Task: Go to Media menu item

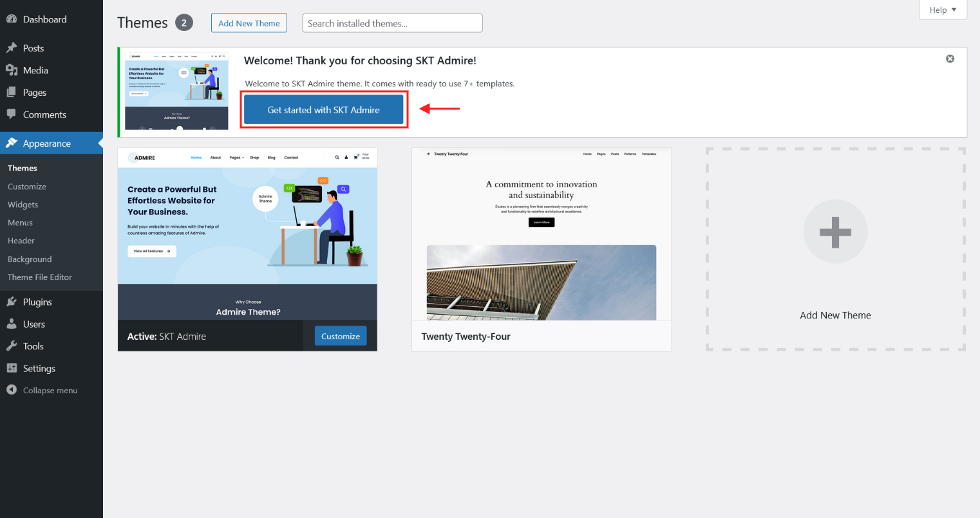Action: point(52,70)
